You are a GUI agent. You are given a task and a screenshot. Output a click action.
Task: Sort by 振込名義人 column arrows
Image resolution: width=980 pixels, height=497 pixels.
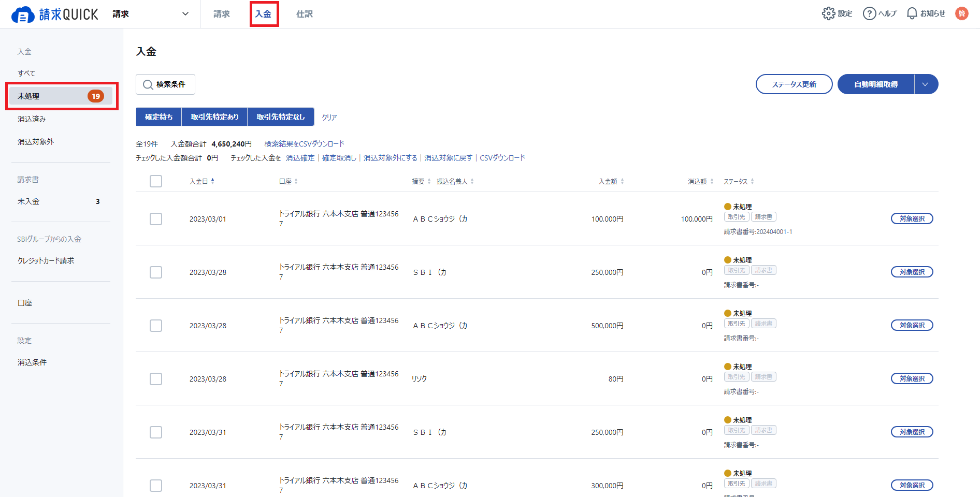(472, 181)
